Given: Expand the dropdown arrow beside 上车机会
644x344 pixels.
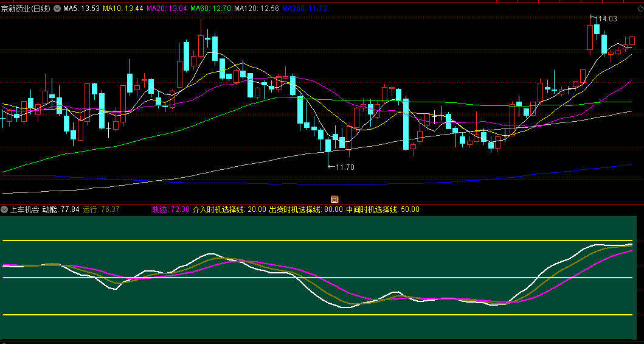Looking at the screenshot, I should pos(4,209).
